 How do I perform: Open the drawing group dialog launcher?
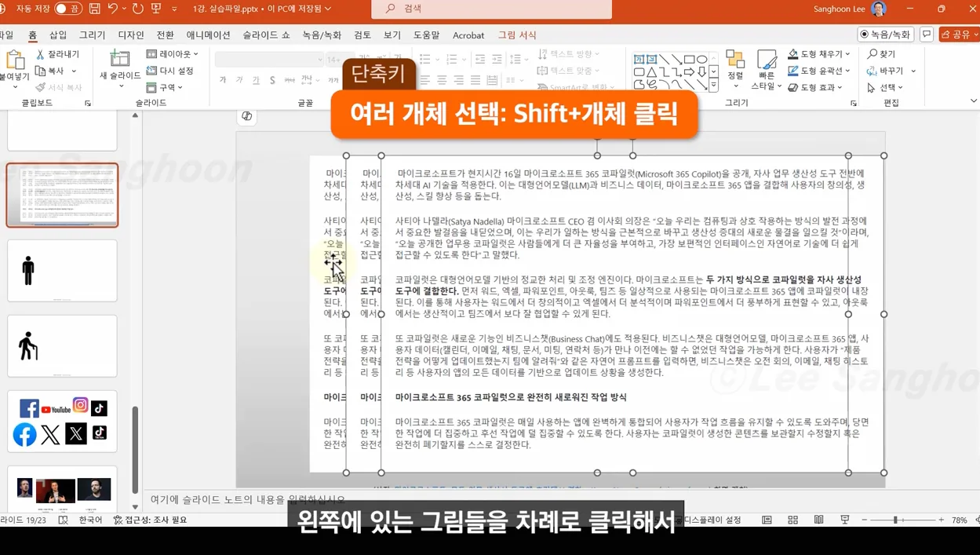click(854, 104)
